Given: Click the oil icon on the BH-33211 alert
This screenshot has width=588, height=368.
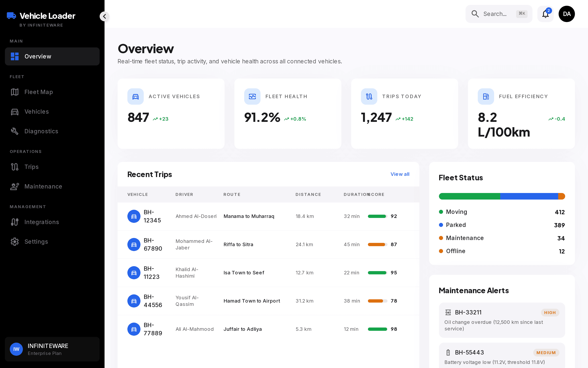Looking at the screenshot, I should click(448, 312).
